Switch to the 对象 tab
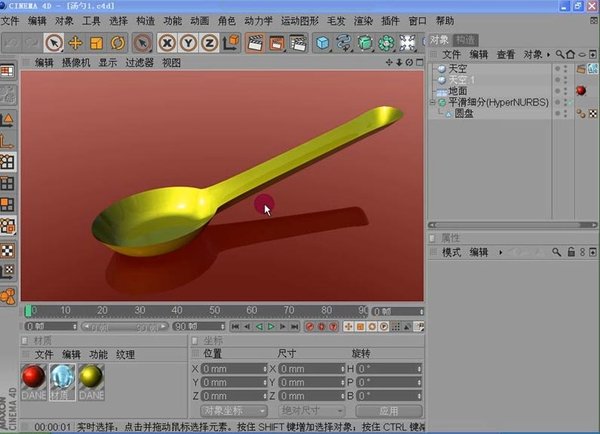Viewport: 600px width, 434px height. [439, 39]
